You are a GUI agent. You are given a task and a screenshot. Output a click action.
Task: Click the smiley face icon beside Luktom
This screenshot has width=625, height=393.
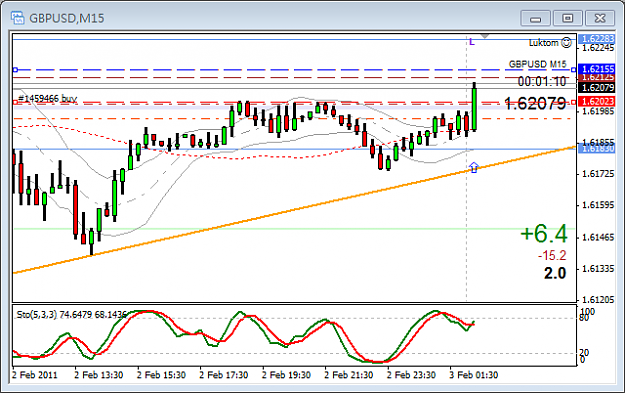click(x=566, y=42)
